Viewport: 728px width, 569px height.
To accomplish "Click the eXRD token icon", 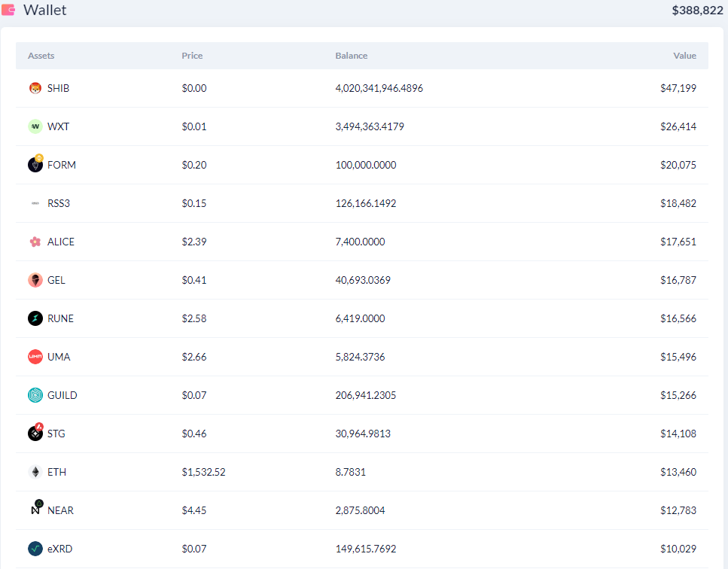I will [x=35, y=549].
